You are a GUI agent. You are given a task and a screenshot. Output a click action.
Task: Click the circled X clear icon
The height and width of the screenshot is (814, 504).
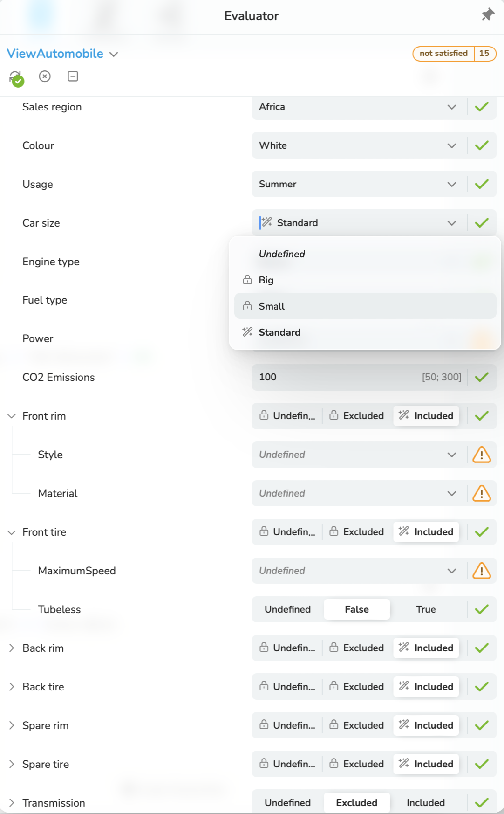(45, 76)
